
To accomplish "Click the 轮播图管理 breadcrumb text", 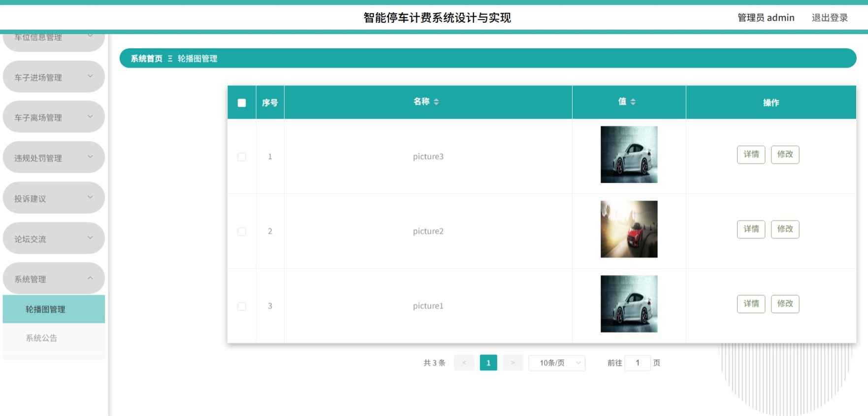I will (x=197, y=59).
